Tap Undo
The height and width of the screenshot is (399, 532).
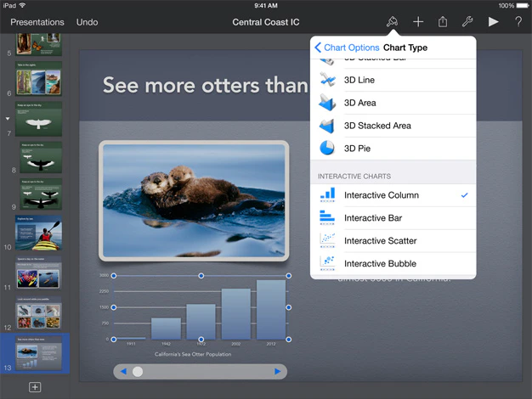[88, 22]
